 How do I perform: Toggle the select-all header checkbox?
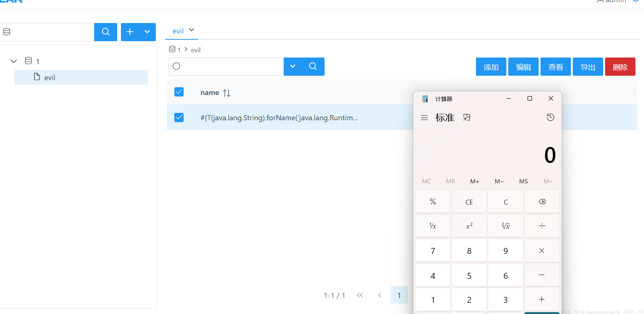179,92
